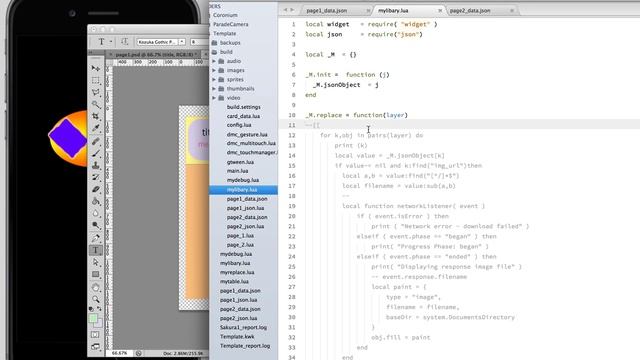Click the zoom percentage field in status bar

[119, 353]
